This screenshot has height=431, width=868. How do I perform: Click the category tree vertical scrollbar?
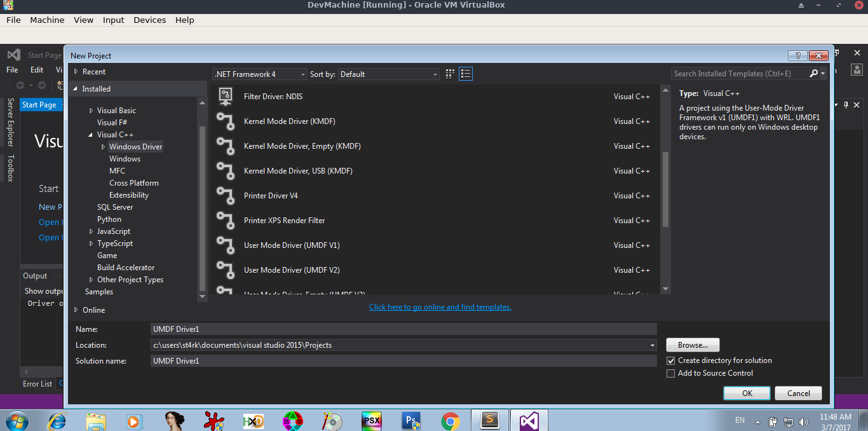tap(203, 207)
